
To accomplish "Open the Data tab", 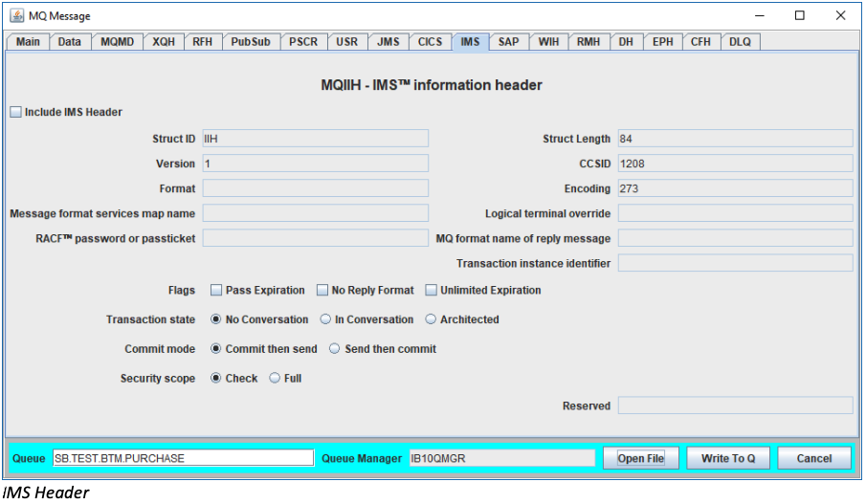I will click(x=70, y=42).
